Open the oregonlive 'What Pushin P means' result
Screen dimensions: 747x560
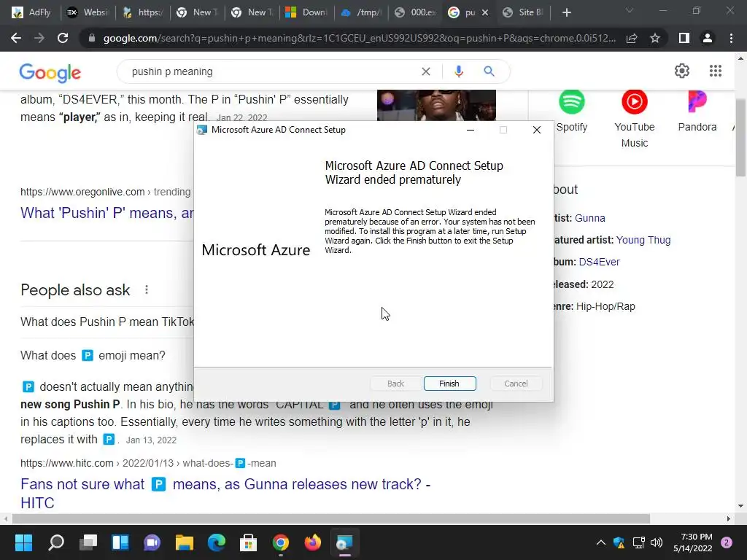click(x=107, y=213)
